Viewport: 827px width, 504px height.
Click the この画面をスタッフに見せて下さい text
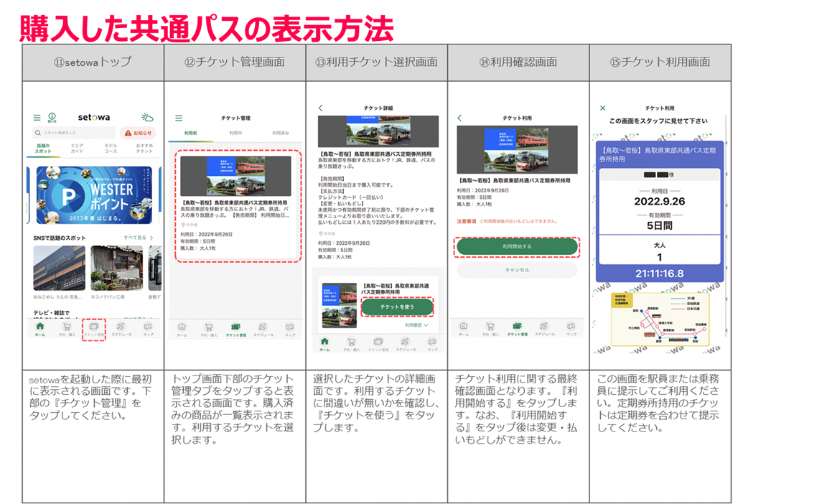[x=659, y=121]
